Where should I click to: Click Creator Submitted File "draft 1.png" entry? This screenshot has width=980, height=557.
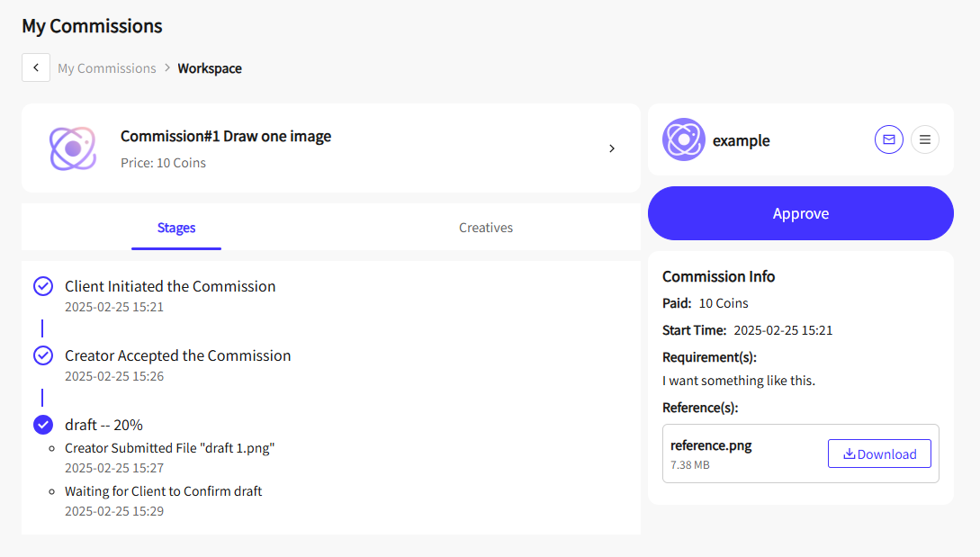click(x=169, y=447)
